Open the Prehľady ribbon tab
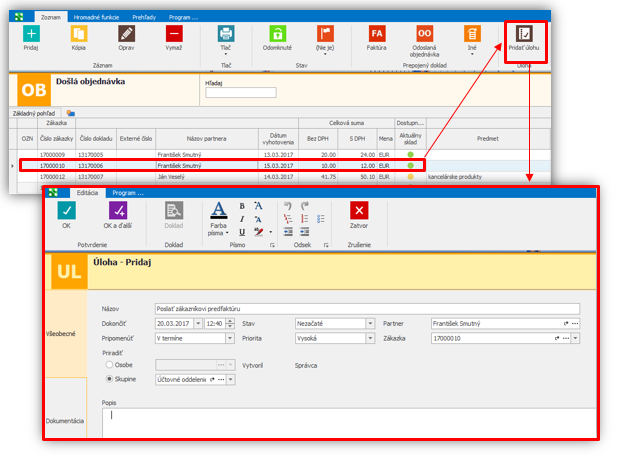 click(x=144, y=17)
